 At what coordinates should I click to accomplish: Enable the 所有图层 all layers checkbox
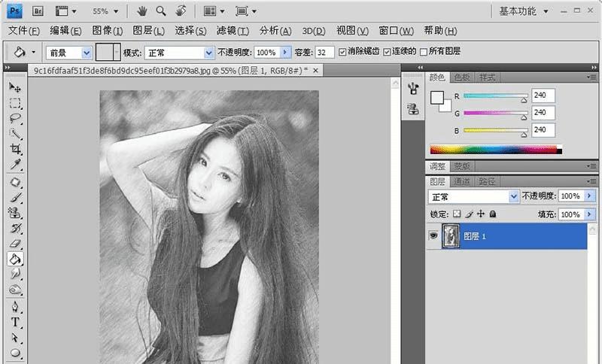424,52
